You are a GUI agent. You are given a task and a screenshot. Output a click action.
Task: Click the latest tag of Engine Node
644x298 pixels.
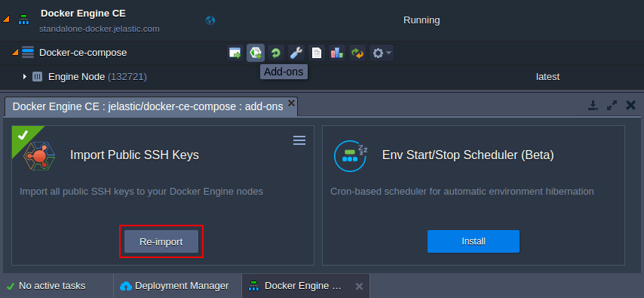(547, 77)
